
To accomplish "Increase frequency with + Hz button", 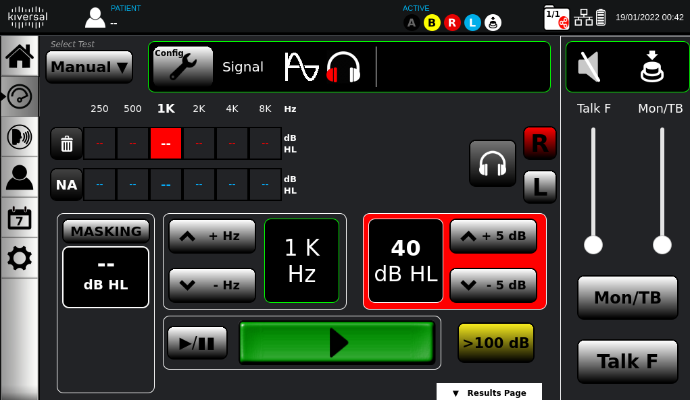I will 212,236.
